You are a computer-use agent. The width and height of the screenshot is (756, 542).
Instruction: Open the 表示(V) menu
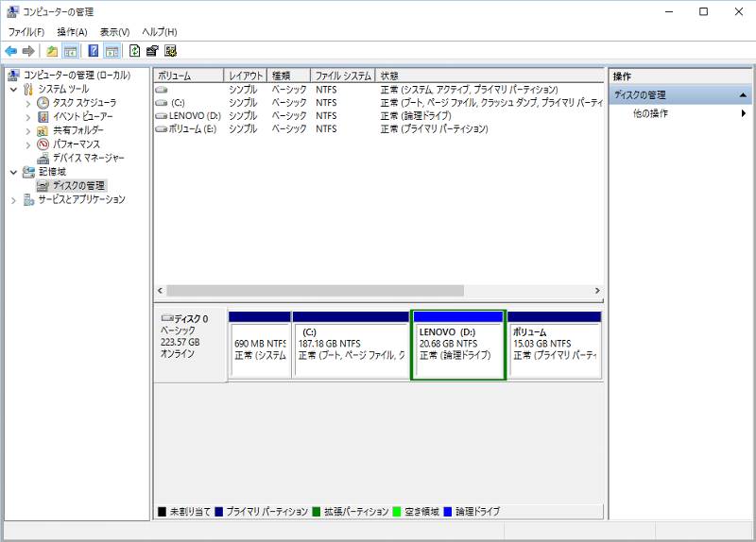pyautogui.click(x=114, y=32)
